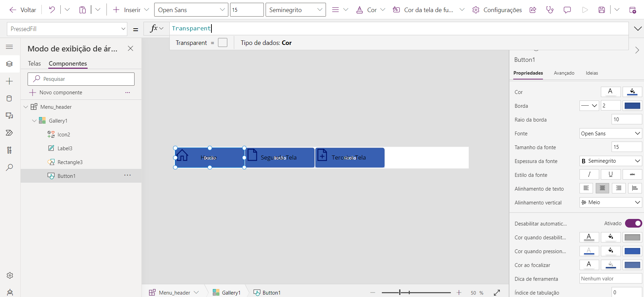The height and width of the screenshot is (297, 644).
Task: Toggle italic font style
Action: tap(589, 174)
